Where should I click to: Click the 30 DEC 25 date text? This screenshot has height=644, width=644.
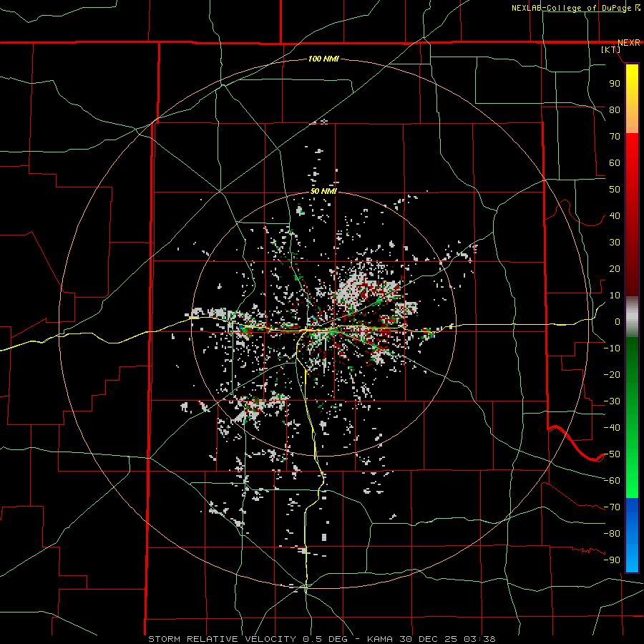coord(428,639)
